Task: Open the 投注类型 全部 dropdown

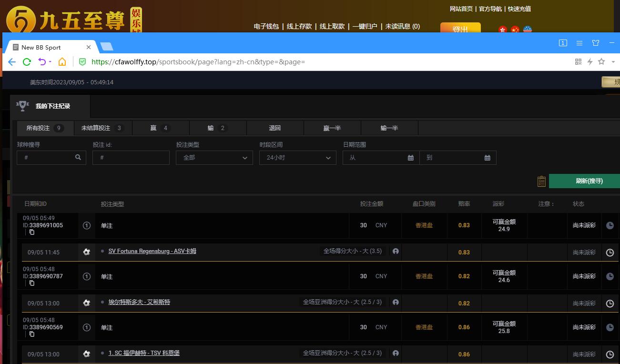Action: point(214,158)
